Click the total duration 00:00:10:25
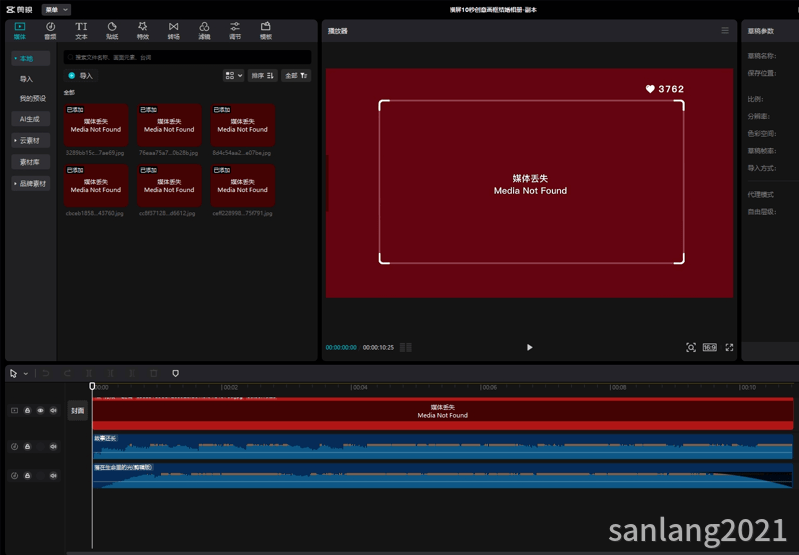The image size is (799, 555). [378, 348]
